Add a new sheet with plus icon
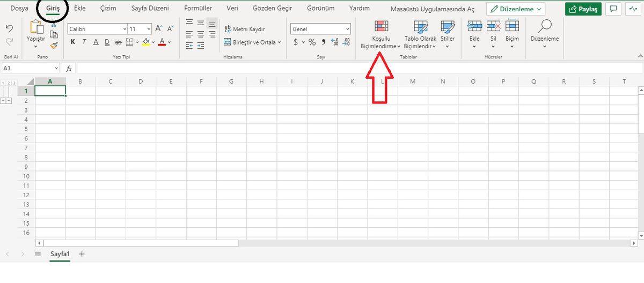This screenshot has height=283, width=644. pyautogui.click(x=82, y=254)
